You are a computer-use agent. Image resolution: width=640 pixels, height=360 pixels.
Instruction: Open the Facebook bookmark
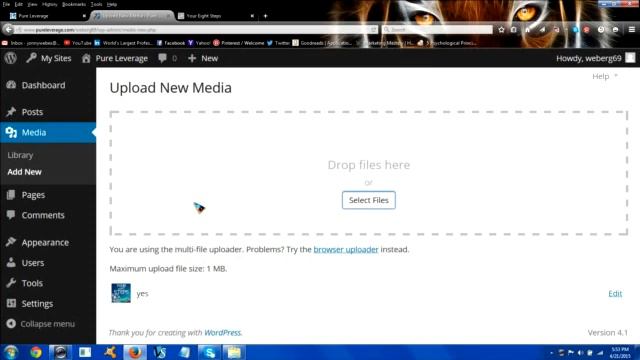click(171, 43)
